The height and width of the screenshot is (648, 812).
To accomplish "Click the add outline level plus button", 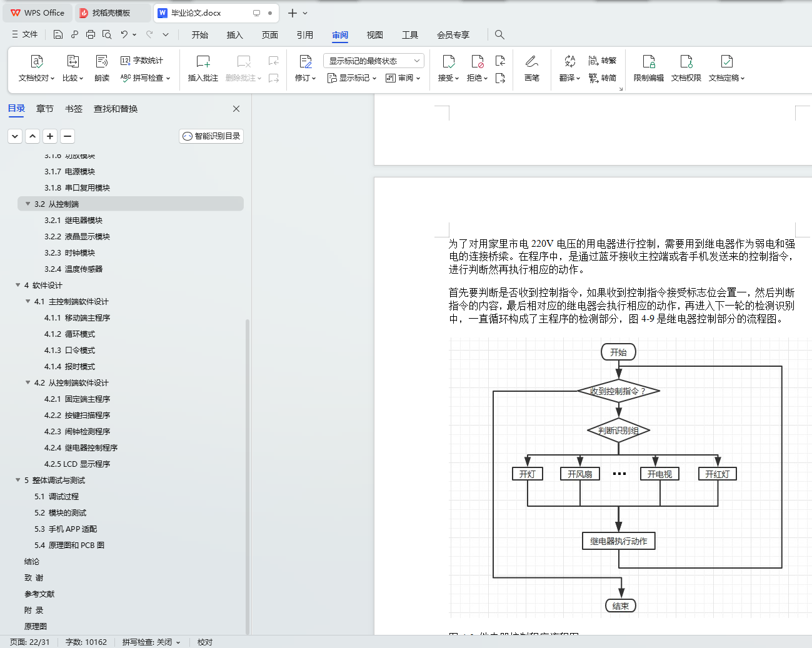I will [x=50, y=136].
